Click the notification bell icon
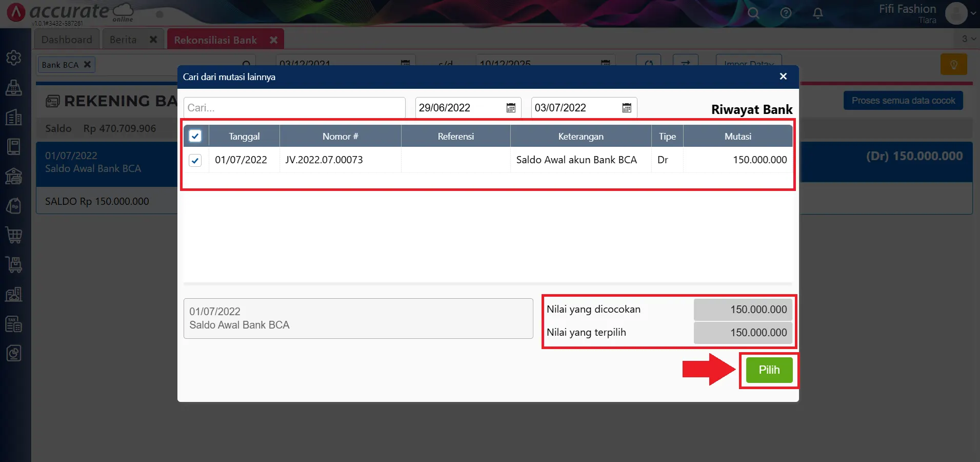This screenshot has width=980, height=462. (x=818, y=13)
